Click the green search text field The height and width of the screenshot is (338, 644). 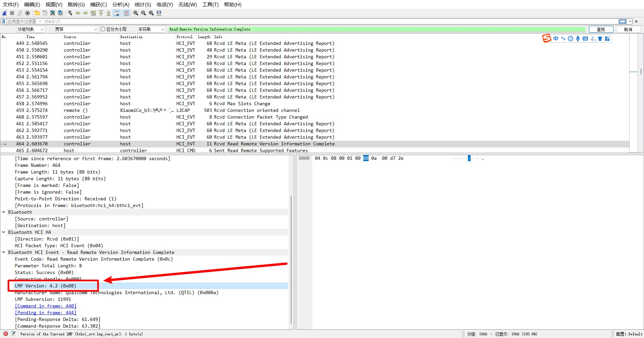pyautogui.click(x=377, y=29)
